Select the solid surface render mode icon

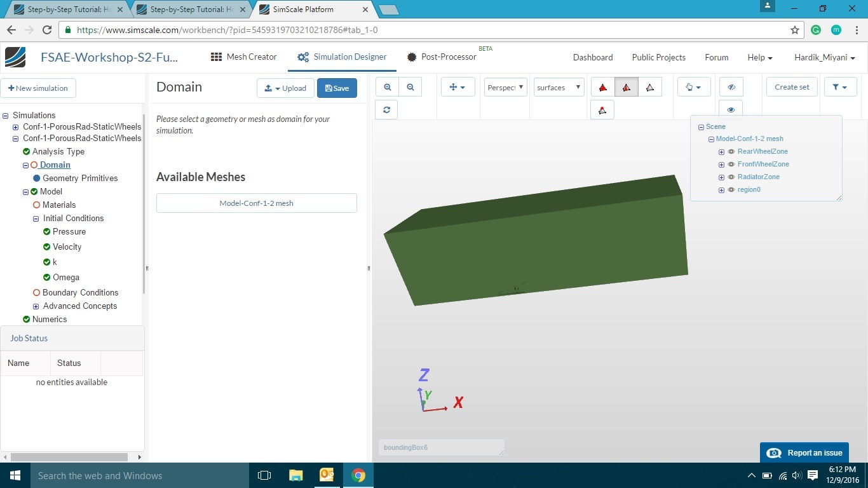click(603, 87)
